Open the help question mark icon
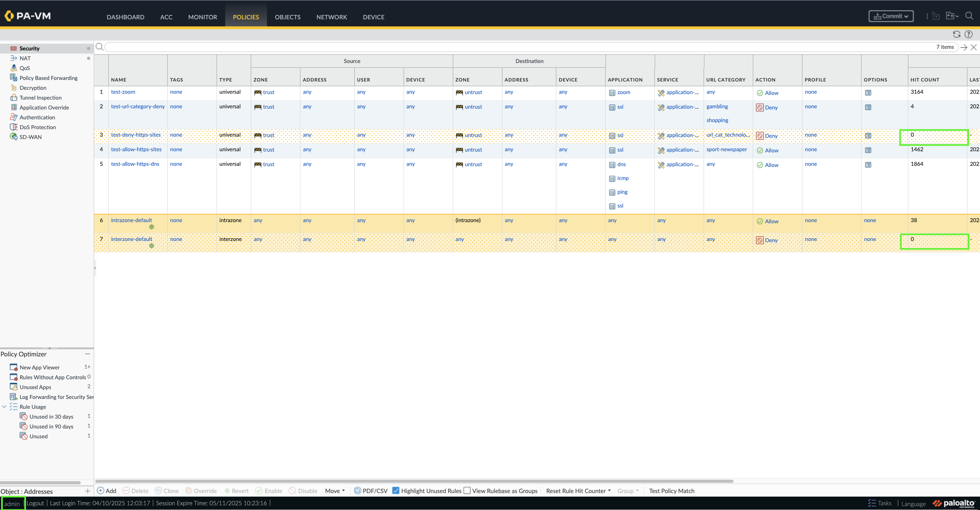Image resolution: width=980 pixels, height=510 pixels. (x=969, y=34)
